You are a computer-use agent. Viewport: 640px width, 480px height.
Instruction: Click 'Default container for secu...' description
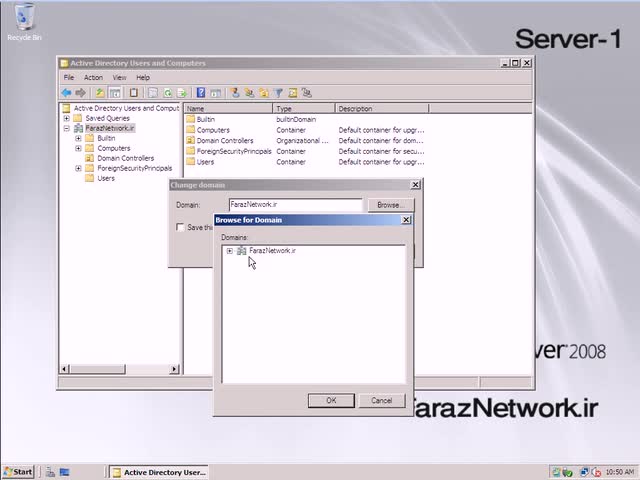click(381, 151)
